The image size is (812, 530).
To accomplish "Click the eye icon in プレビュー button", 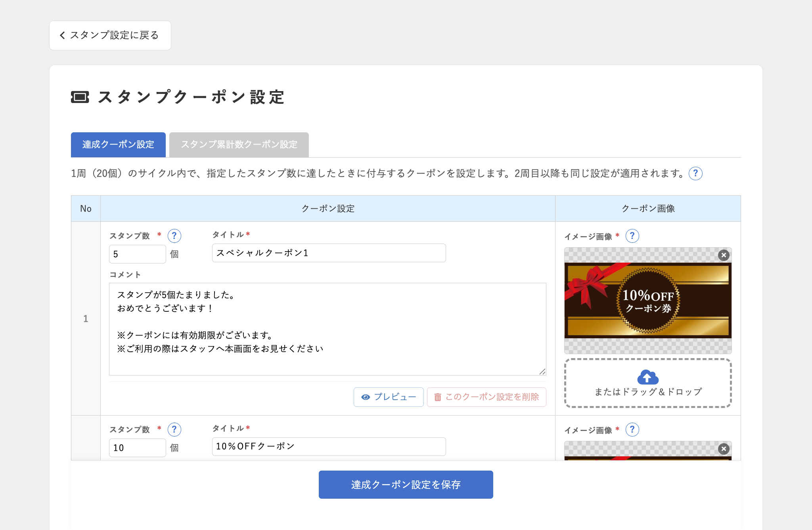I will (366, 397).
